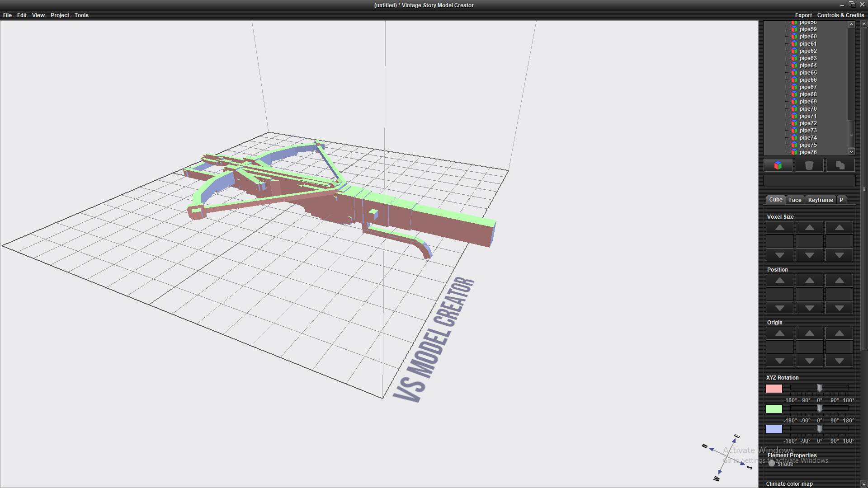This screenshot has width=868, height=488.
Task: Increase second Origin value with up arrow
Action: pyautogui.click(x=809, y=333)
